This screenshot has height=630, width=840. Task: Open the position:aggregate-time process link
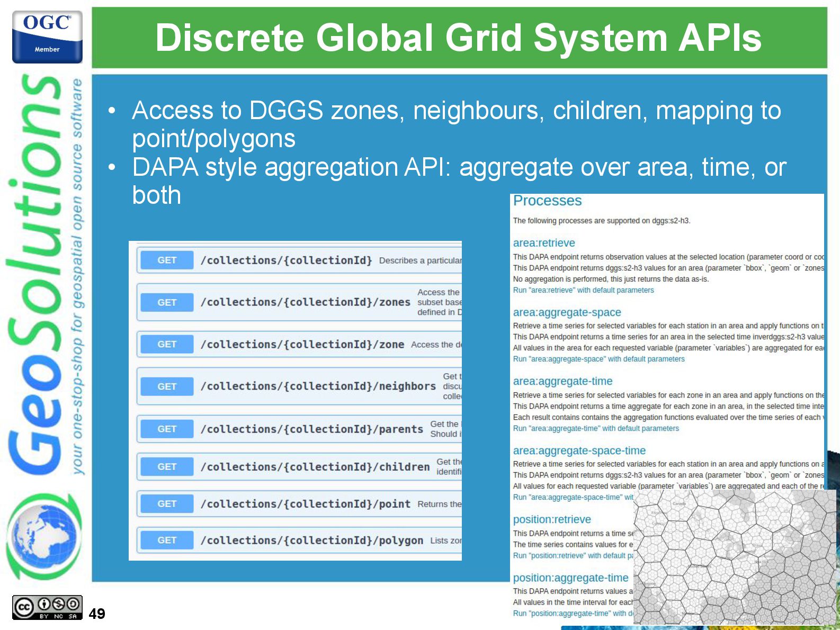[570, 578]
